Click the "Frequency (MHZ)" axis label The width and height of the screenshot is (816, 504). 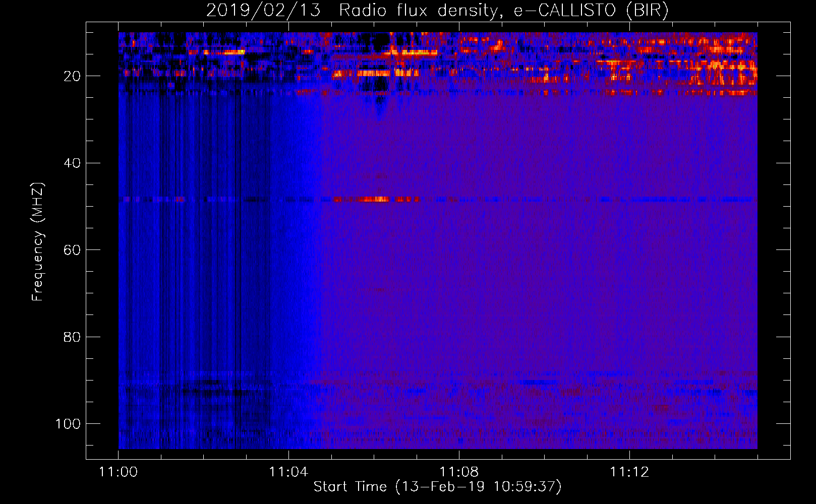[38, 242]
